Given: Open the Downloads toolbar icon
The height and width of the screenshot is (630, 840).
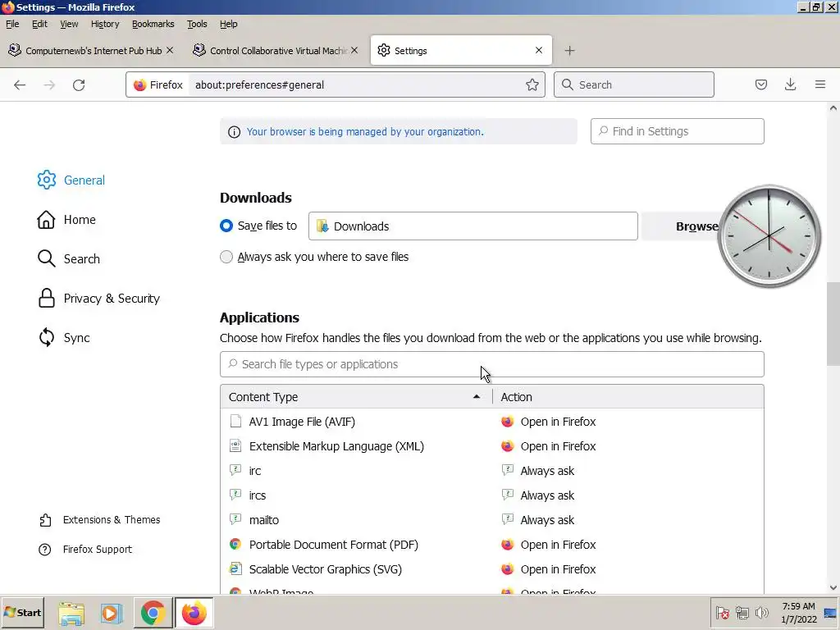Looking at the screenshot, I should tap(790, 84).
